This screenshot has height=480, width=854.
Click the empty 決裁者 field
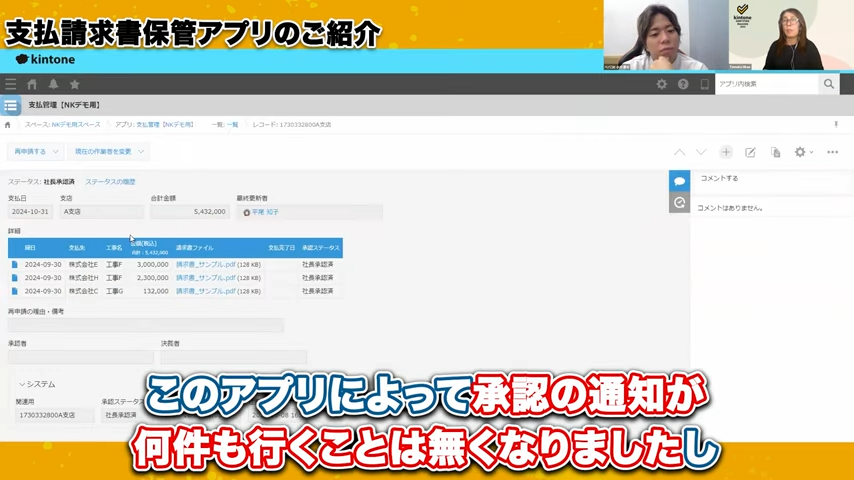coord(234,357)
